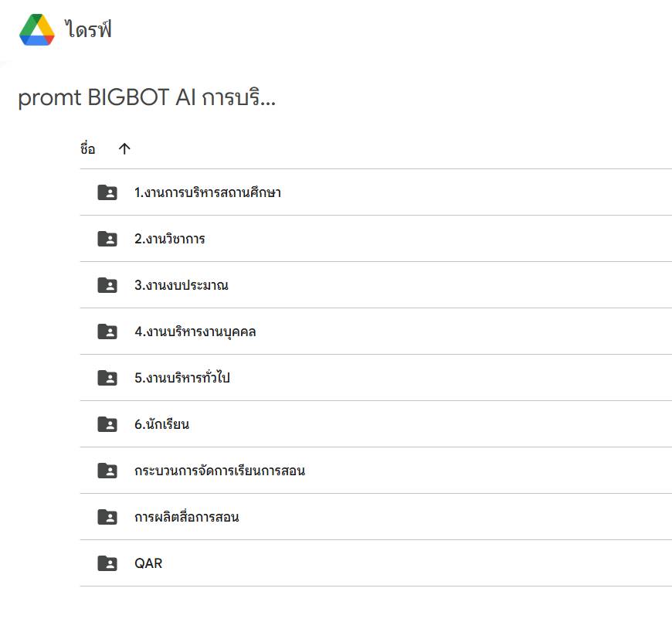Click the shared folder icon beside 3.งานงบประมาณ
The width and height of the screenshot is (672, 629).
point(107,285)
